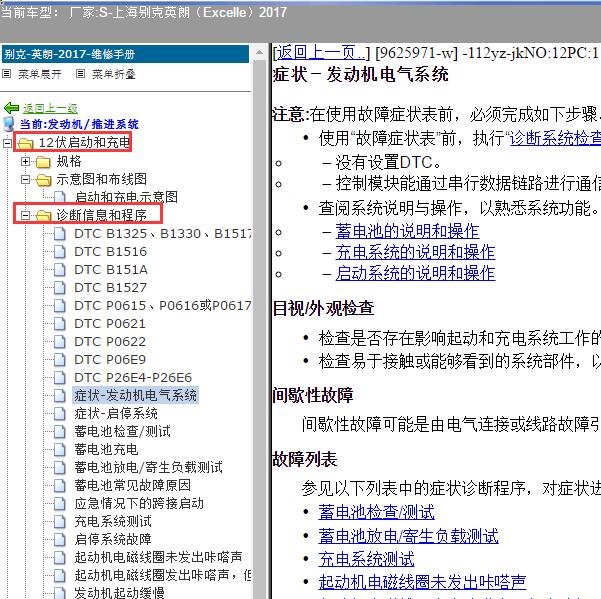Click page icon beside 应急情况下的跨接启动

click(x=59, y=504)
